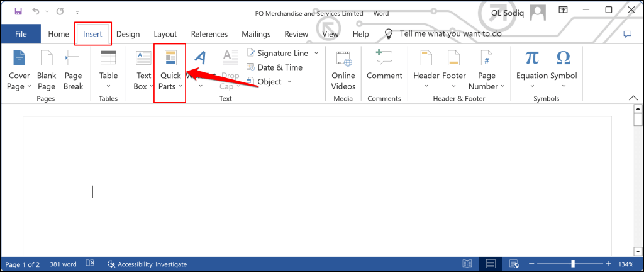
Task: Open the Quick Parts gallery
Action: [x=170, y=70]
